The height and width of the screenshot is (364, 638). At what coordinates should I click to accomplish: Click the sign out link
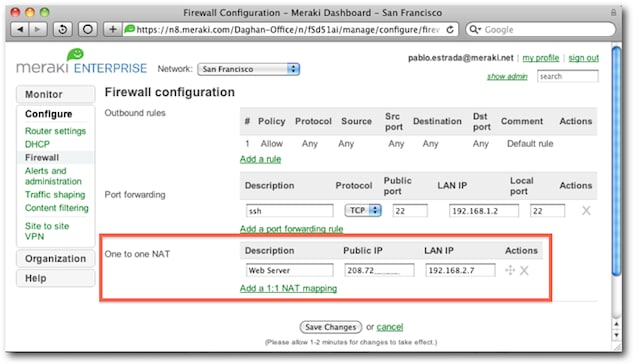[x=583, y=58]
